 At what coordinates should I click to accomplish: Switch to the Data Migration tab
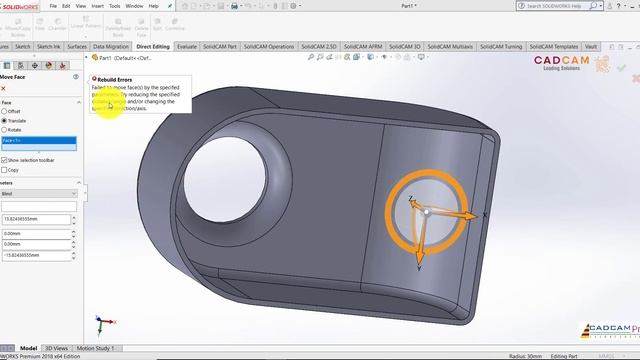coord(111,47)
